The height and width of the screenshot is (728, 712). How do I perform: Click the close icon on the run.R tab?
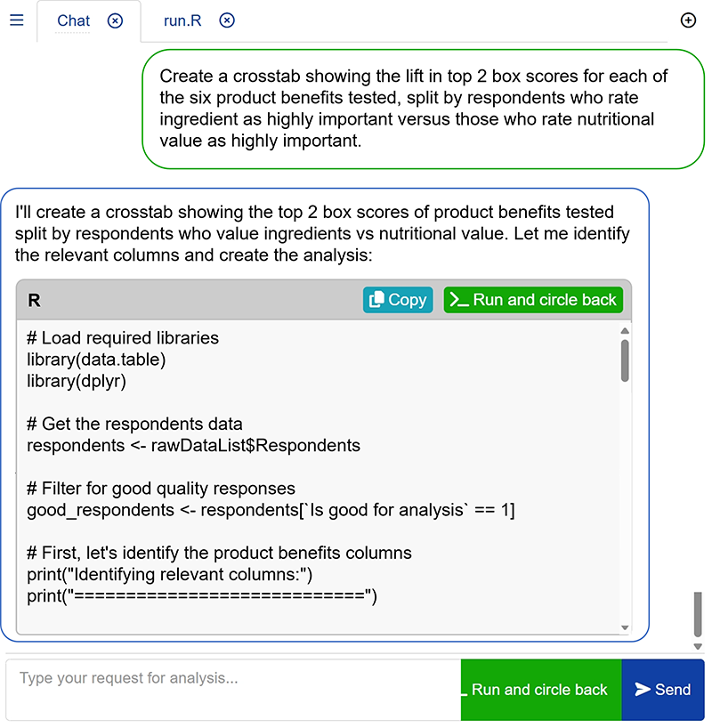(227, 20)
